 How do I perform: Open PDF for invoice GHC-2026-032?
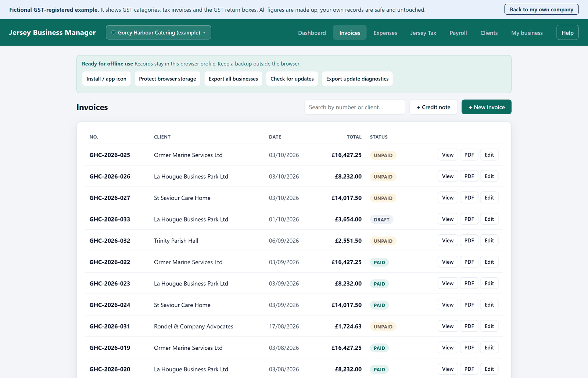point(469,240)
